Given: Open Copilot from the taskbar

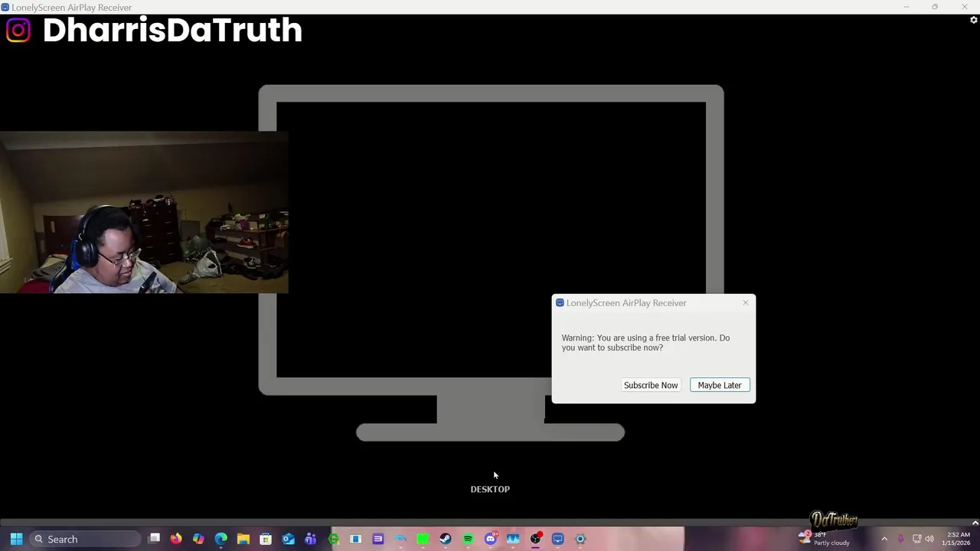Looking at the screenshot, I should coord(198,539).
